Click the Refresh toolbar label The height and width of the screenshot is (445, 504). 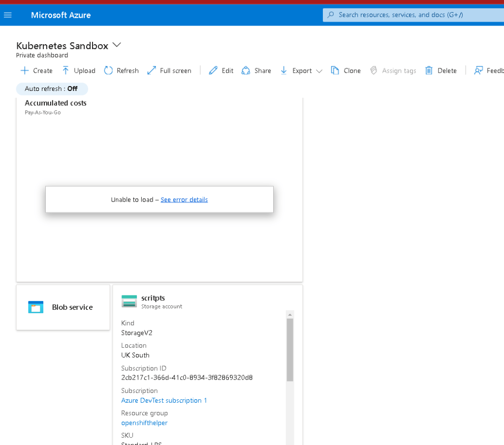click(127, 71)
